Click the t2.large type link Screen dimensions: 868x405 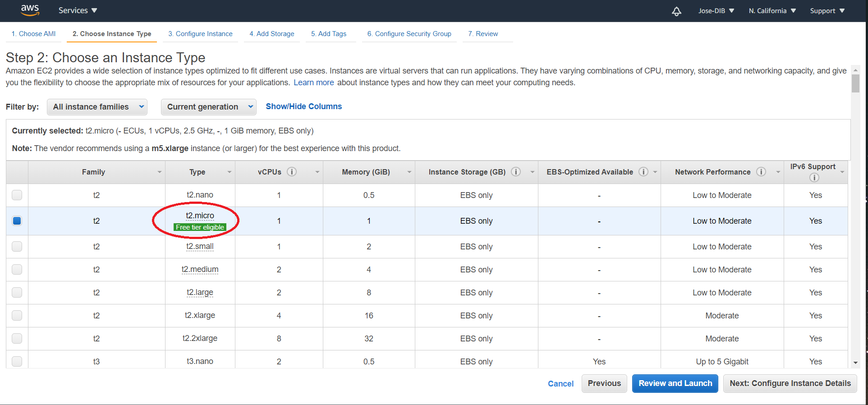[x=200, y=292]
